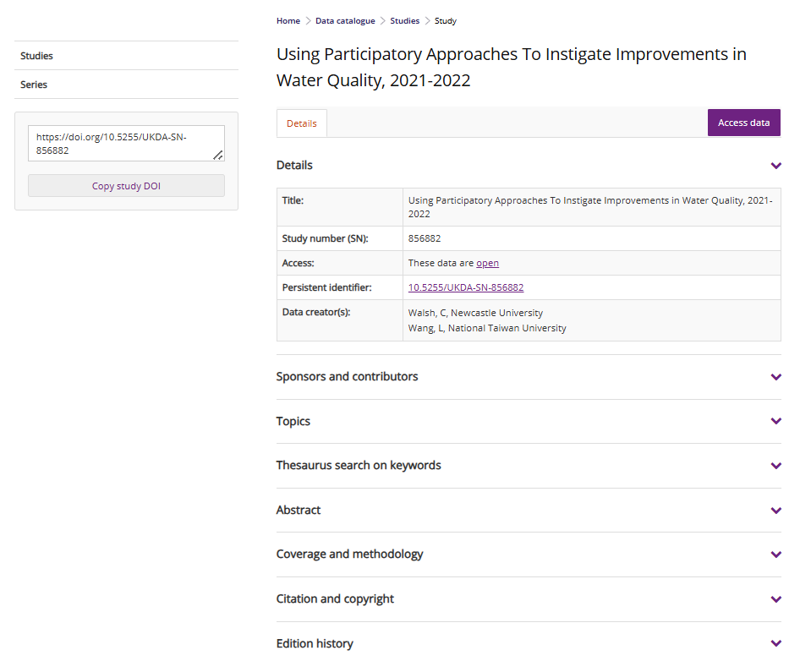Click the Studies breadcrumb link
Screen dimensions: 811x672
tap(404, 21)
